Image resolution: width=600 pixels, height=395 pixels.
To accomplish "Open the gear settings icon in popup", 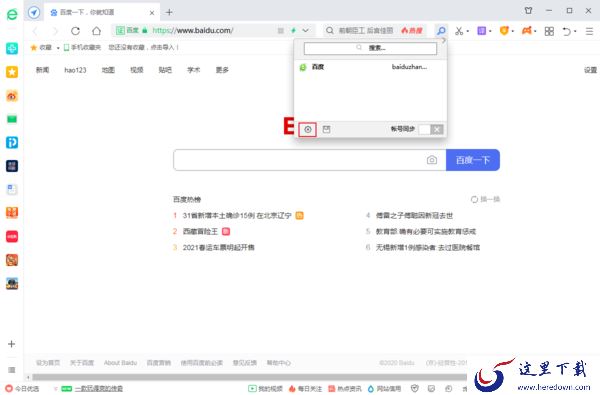I will [x=308, y=130].
